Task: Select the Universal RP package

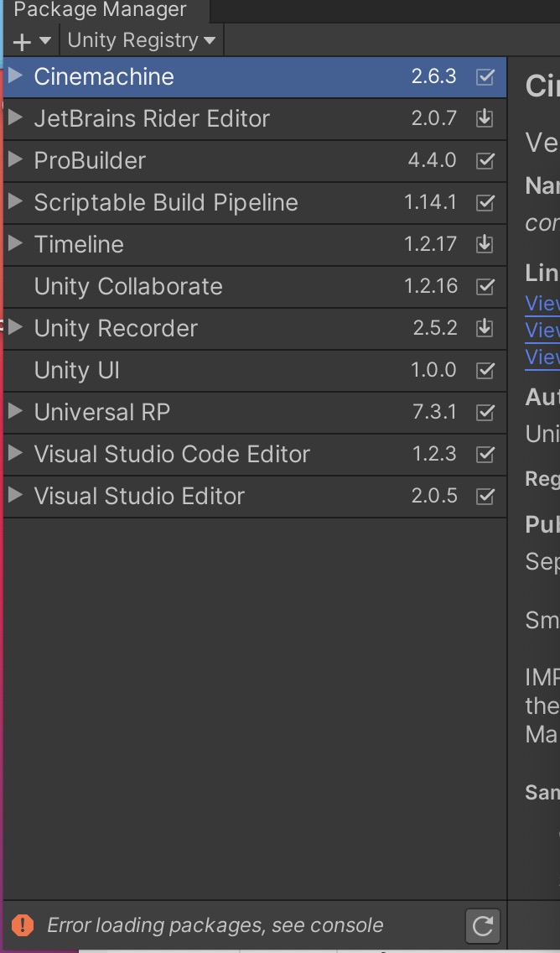Action: coord(255,412)
